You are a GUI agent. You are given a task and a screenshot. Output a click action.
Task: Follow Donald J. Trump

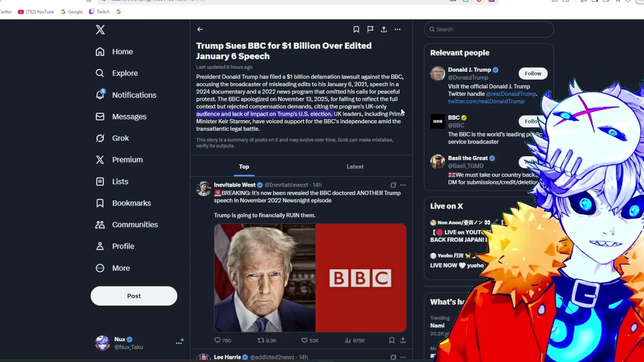click(533, 73)
